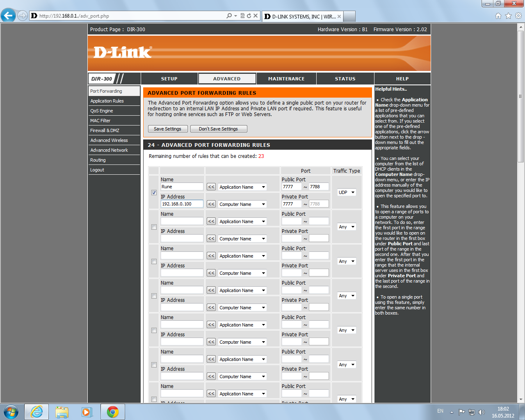Switch to the MAINTENANCE tab

coord(286,79)
